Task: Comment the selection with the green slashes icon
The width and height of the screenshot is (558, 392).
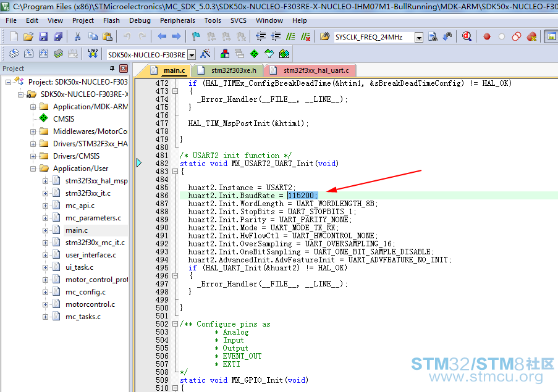Action: click(291, 36)
